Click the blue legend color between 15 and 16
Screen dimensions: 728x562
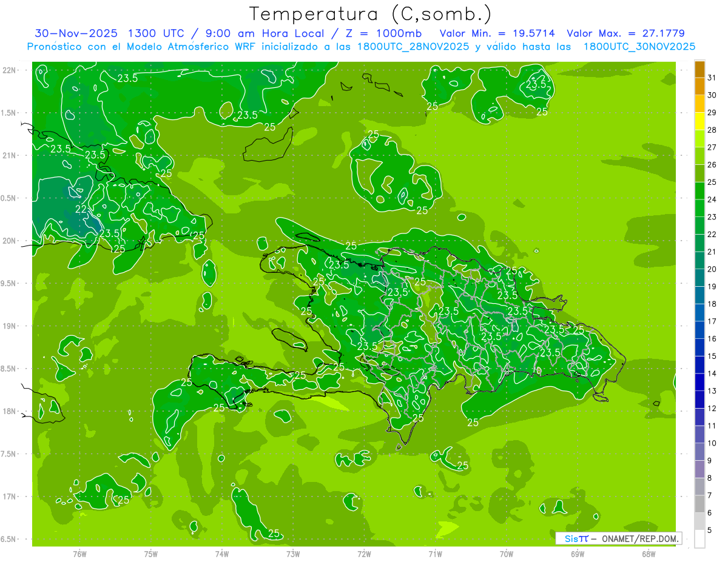pos(699,347)
